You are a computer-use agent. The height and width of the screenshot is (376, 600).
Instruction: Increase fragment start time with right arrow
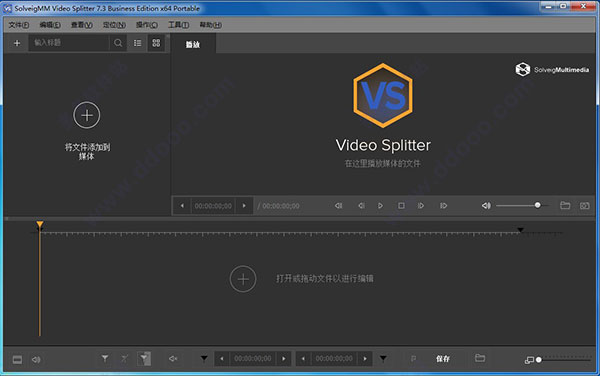(284, 359)
